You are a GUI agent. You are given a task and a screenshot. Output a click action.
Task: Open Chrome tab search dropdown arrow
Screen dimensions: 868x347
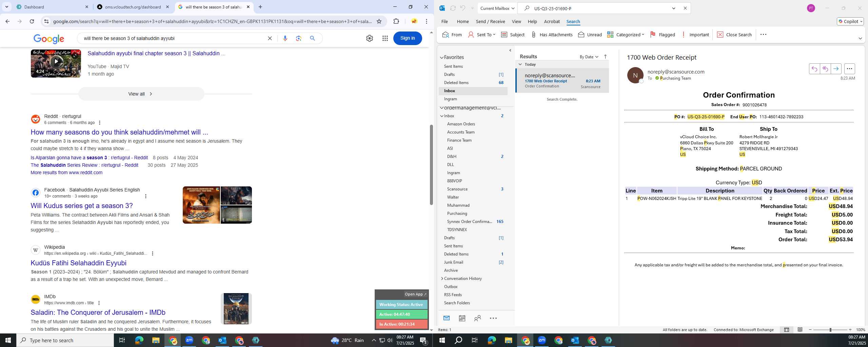click(6, 7)
